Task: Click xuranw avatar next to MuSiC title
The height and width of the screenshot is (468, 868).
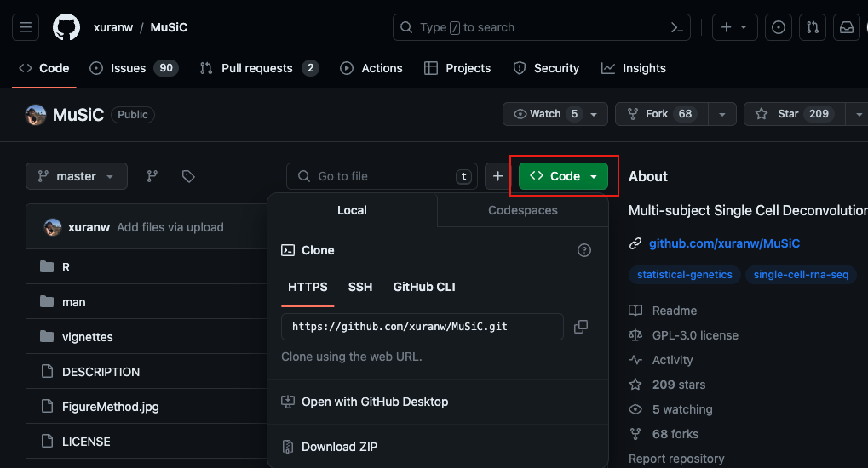Action: point(36,115)
